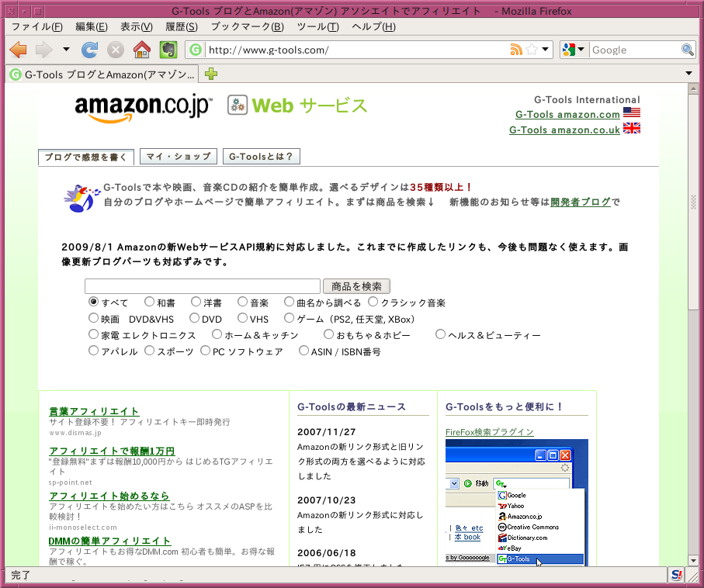This screenshot has height=588, width=704.
Task: Click the S! icon in the status bar
Action: 677,575
